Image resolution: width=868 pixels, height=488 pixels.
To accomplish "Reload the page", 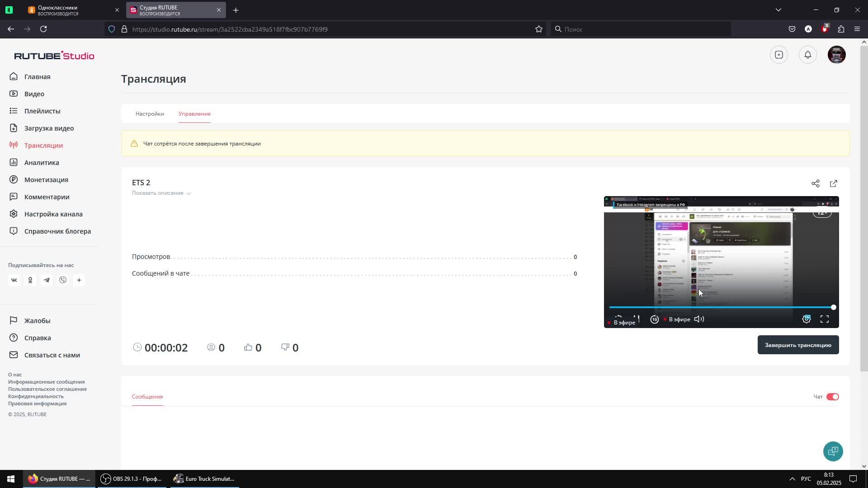I will [43, 29].
